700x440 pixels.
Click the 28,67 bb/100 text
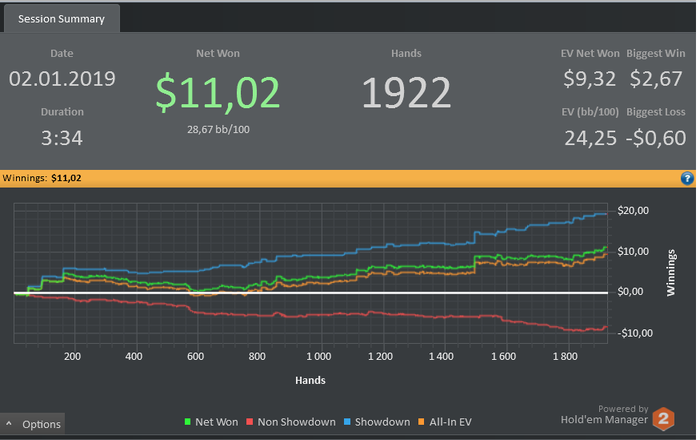tap(218, 129)
